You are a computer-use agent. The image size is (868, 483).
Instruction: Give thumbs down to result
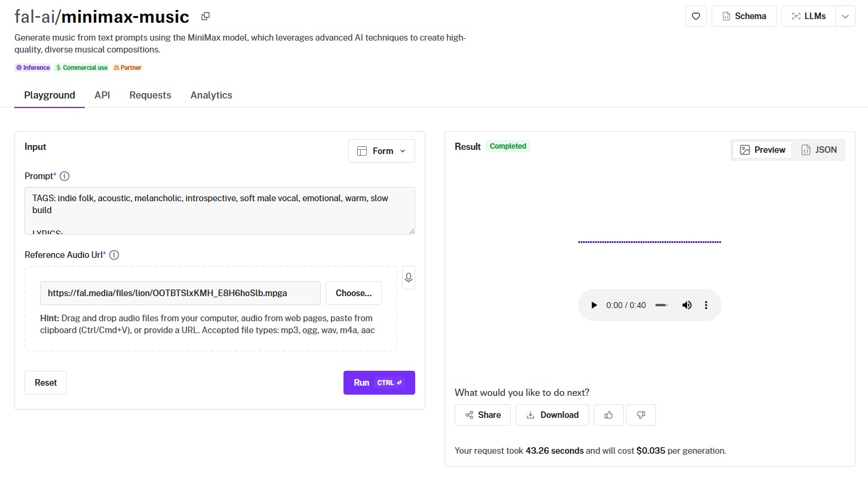click(641, 415)
